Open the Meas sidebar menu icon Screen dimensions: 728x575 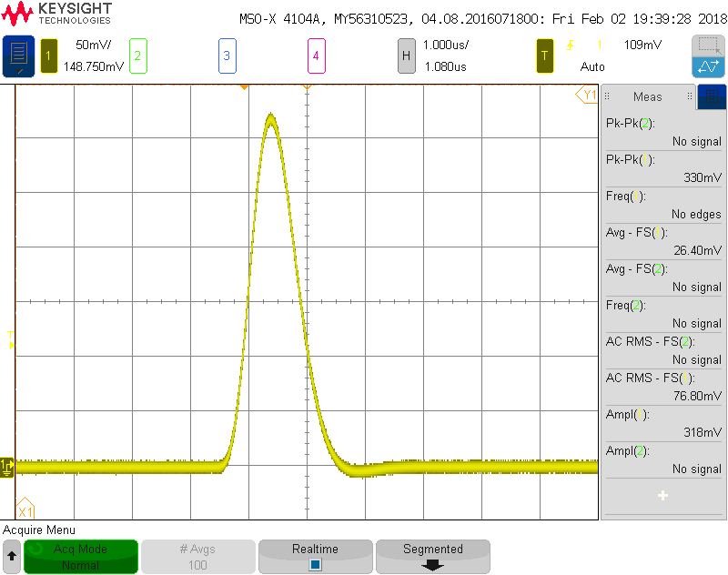pos(712,96)
